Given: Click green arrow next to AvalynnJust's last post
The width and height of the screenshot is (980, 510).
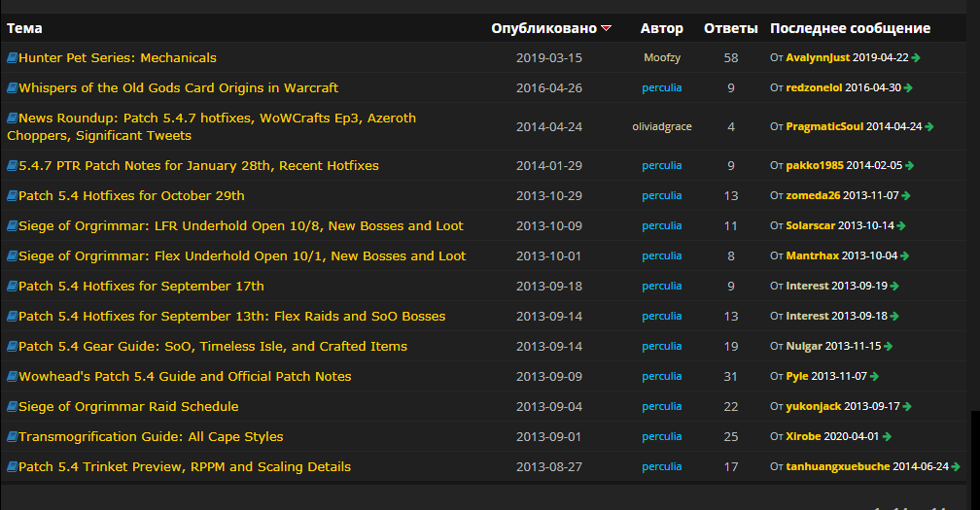Looking at the screenshot, I should [x=917, y=58].
